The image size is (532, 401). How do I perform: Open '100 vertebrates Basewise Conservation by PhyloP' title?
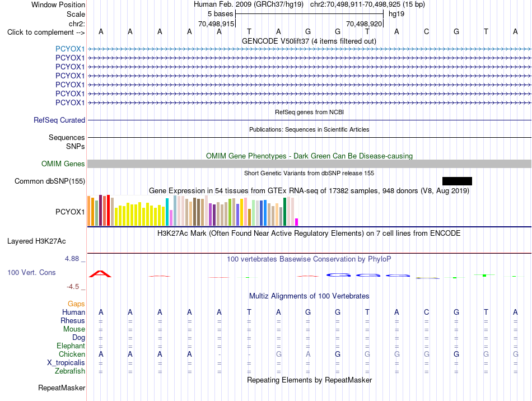(x=309, y=259)
